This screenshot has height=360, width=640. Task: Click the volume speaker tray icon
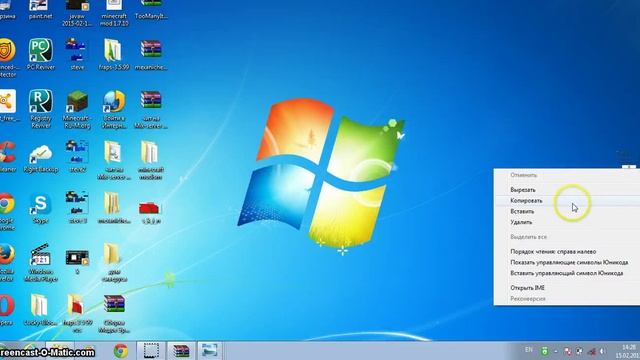pos(603,351)
